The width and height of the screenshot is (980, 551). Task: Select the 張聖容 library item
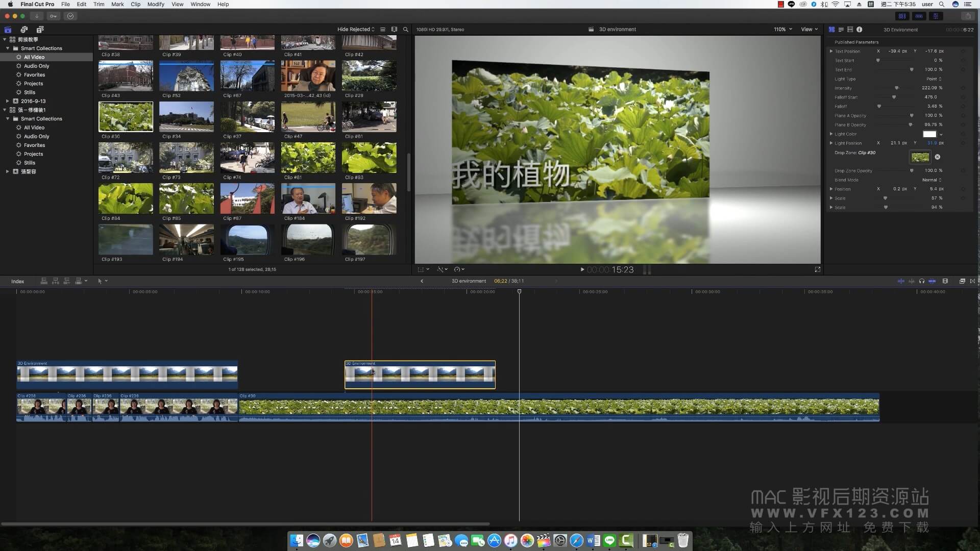[x=28, y=171]
